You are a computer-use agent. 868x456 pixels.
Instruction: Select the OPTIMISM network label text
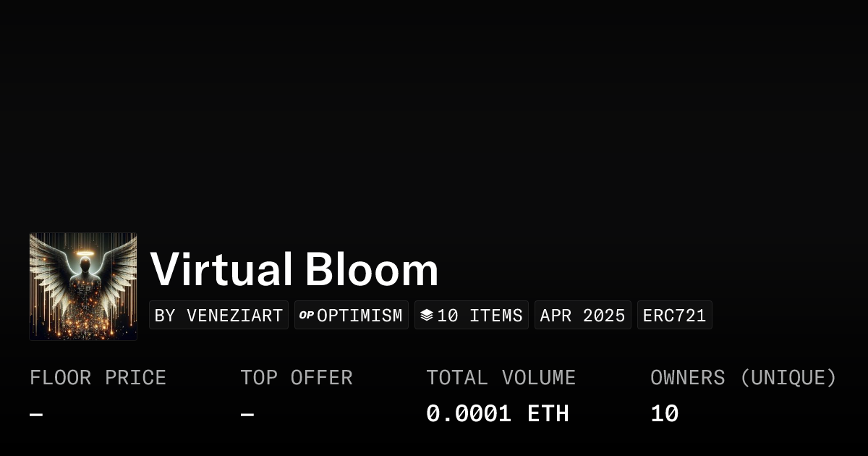(359, 316)
